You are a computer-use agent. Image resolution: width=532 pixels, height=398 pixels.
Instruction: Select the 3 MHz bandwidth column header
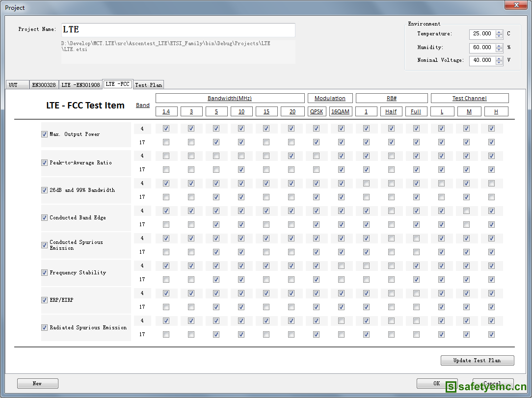[x=191, y=111]
